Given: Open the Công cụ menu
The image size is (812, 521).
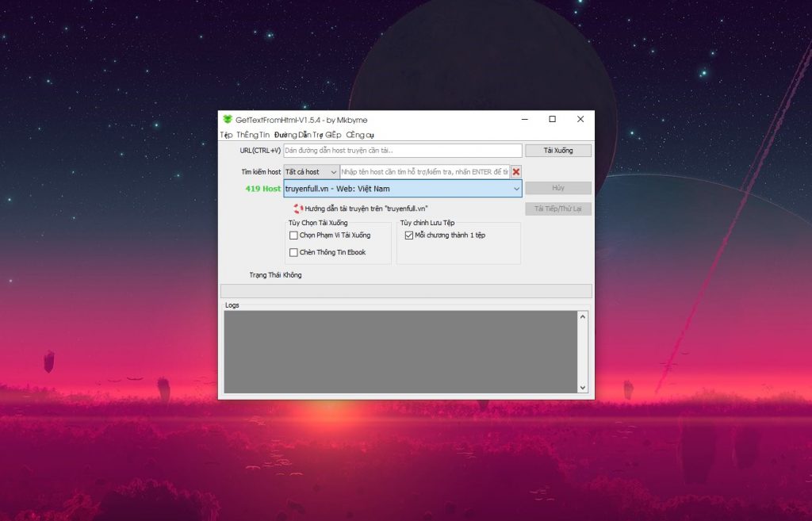Looking at the screenshot, I should pos(360,135).
